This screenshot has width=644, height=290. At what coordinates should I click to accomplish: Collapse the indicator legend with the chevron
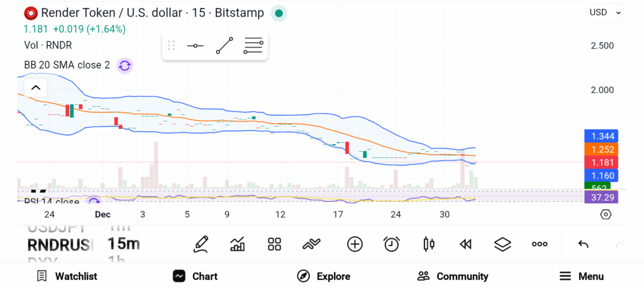pyautogui.click(x=35, y=87)
